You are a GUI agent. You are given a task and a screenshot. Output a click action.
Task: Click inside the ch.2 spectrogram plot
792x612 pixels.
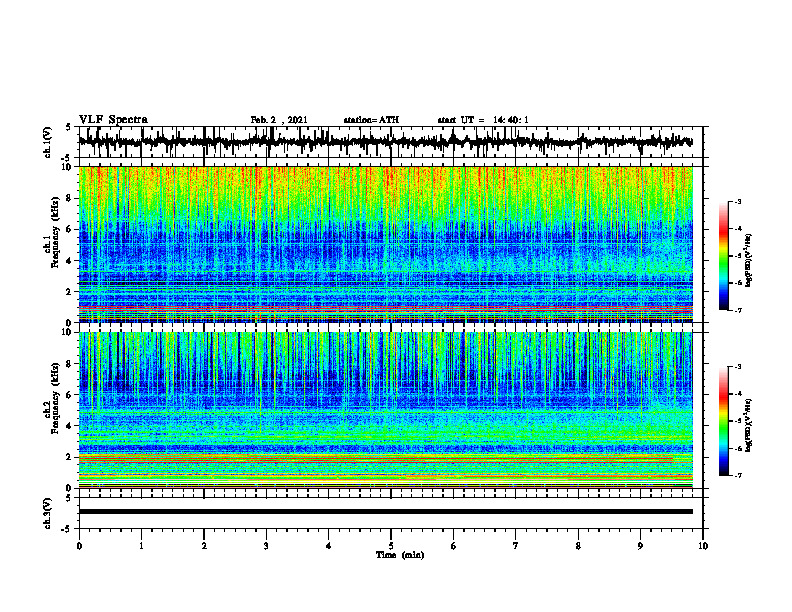coord(385,410)
